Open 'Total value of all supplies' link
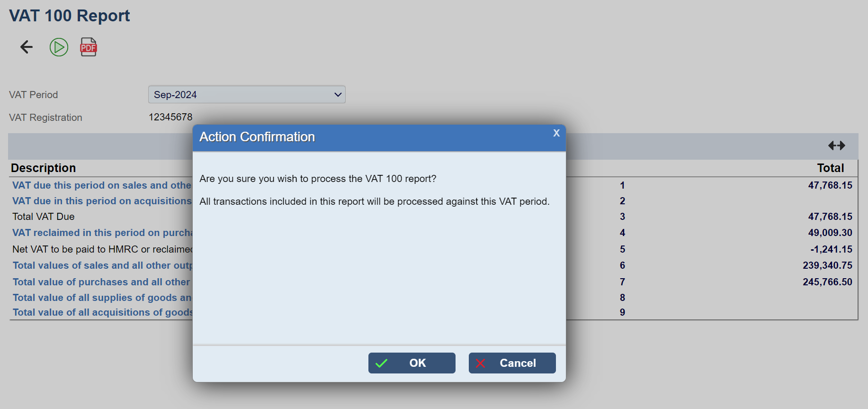 (101, 298)
